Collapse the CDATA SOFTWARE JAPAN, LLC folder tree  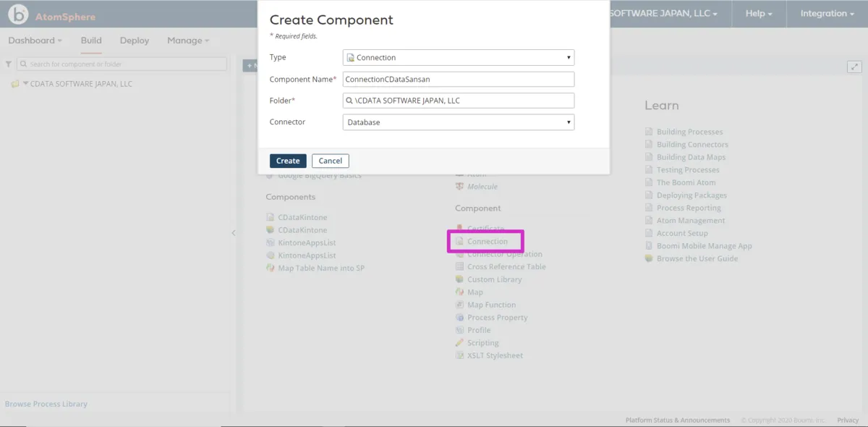coord(26,84)
